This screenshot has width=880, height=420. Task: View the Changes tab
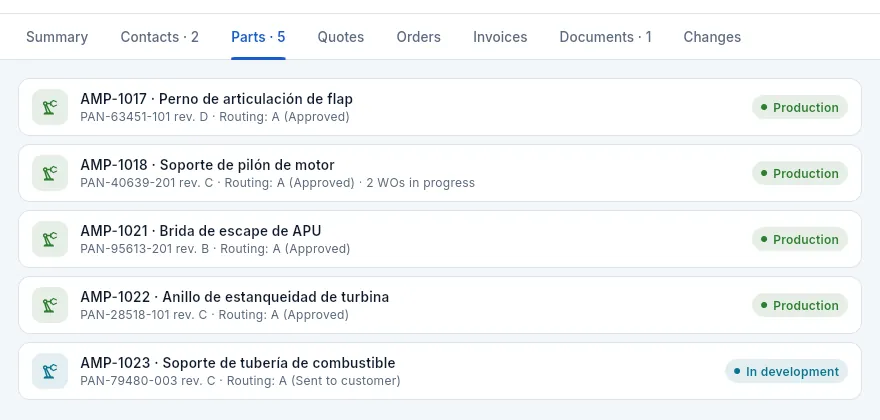712,37
